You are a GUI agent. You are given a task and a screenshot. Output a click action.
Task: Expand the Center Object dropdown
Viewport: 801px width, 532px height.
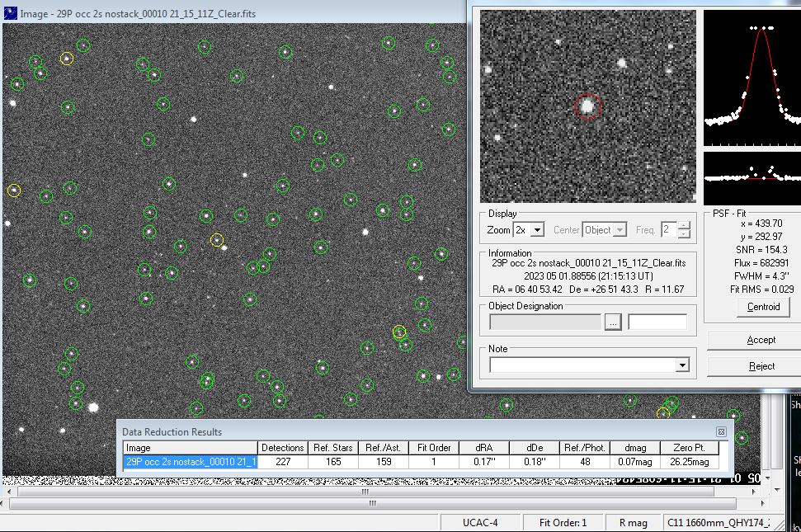[620, 229]
